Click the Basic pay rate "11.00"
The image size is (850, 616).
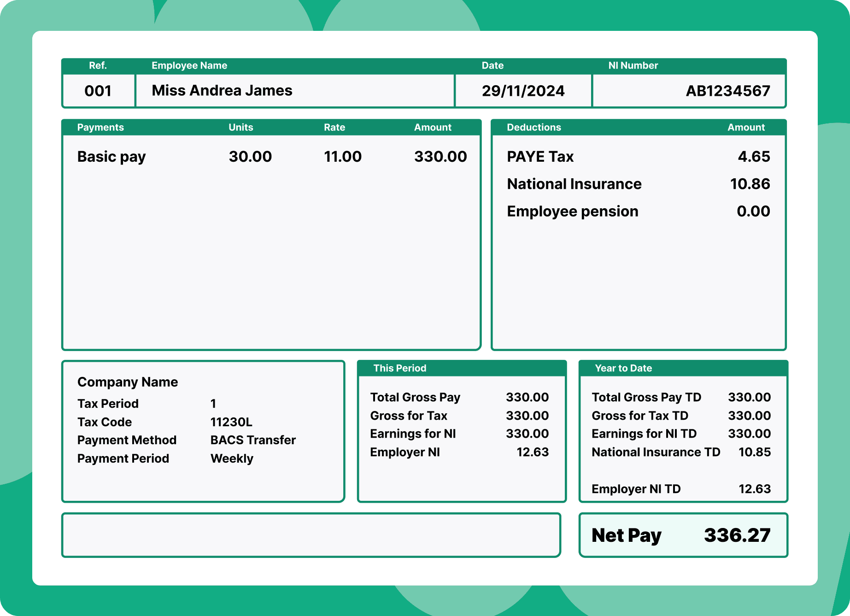[x=343, y=157]
